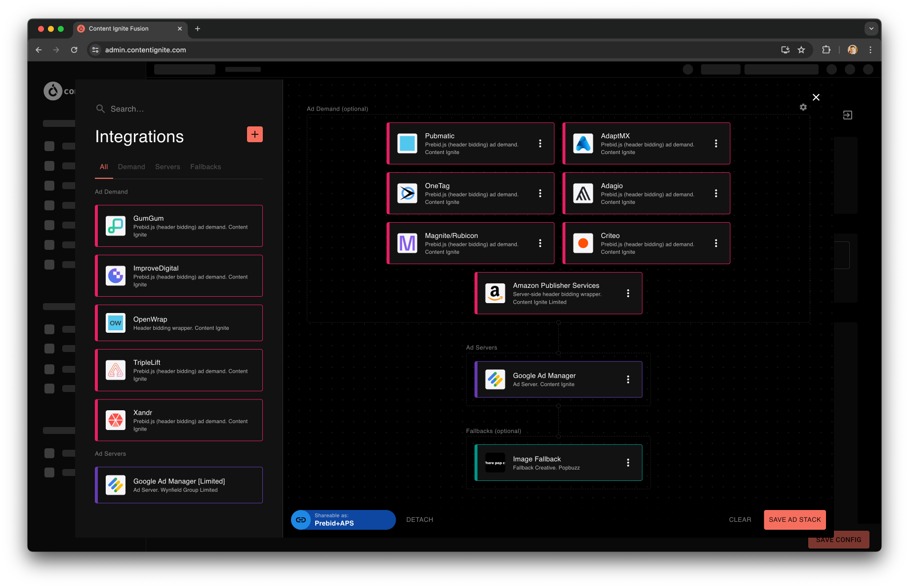Click the Amazon Publisher Services logo
This screenshot has height=588, width=909.
[x=496, y=293]
